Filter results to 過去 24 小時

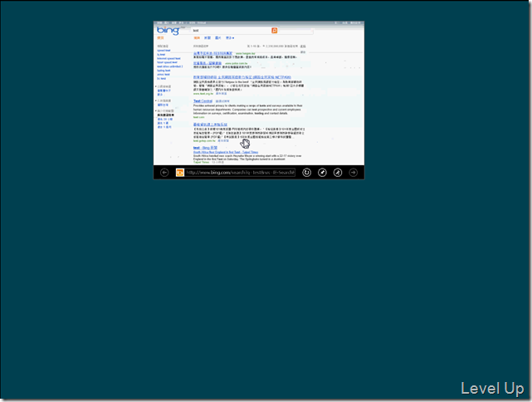pyautogui.click(x=165, y=120)
